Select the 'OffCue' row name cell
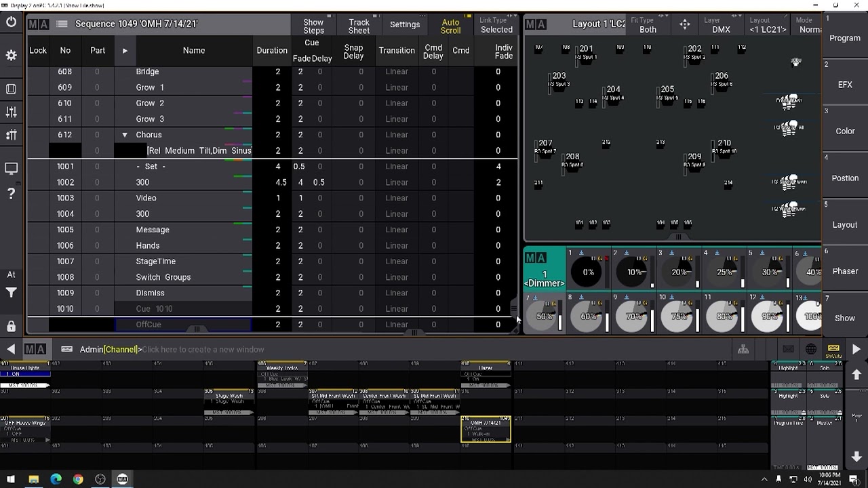 184,325
